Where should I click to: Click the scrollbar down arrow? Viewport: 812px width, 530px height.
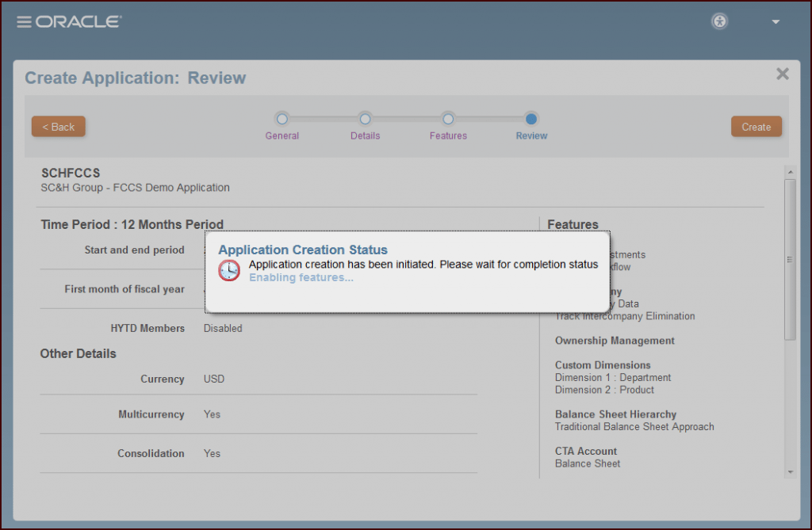pyautogui.click(x=791, y=472)
